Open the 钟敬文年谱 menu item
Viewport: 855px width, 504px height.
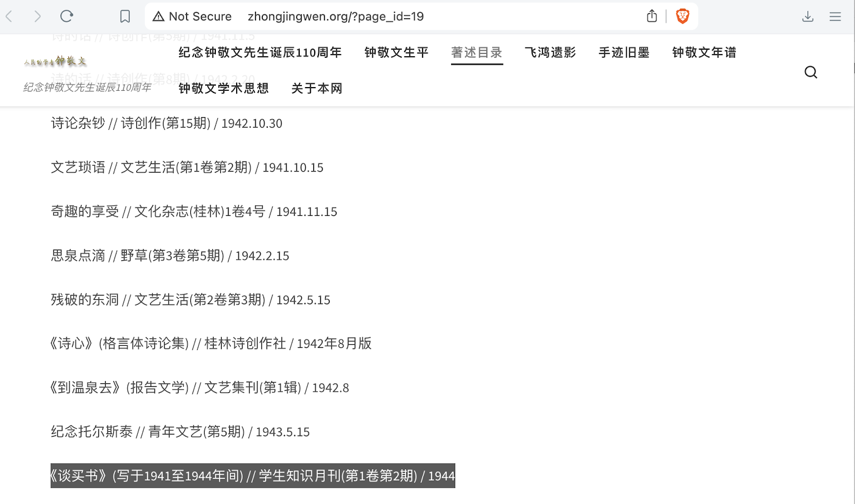pyautogui.click(x=704, y=52)
